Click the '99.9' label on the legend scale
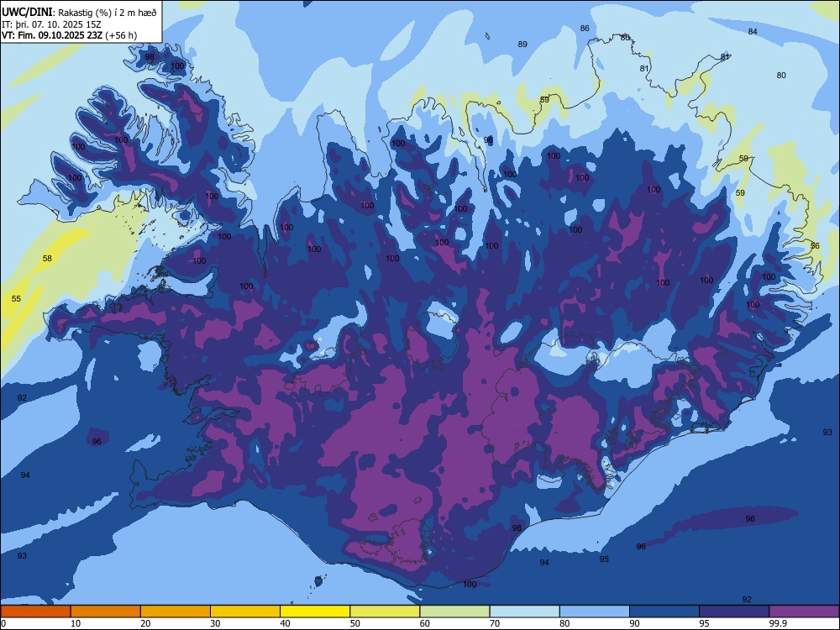Viewport: 840px width, 630px height. click(778, 623)
